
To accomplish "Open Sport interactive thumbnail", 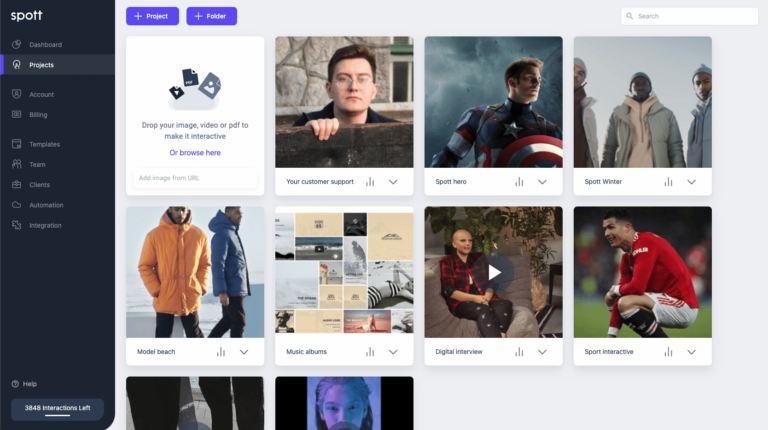I will click(643, 272).
